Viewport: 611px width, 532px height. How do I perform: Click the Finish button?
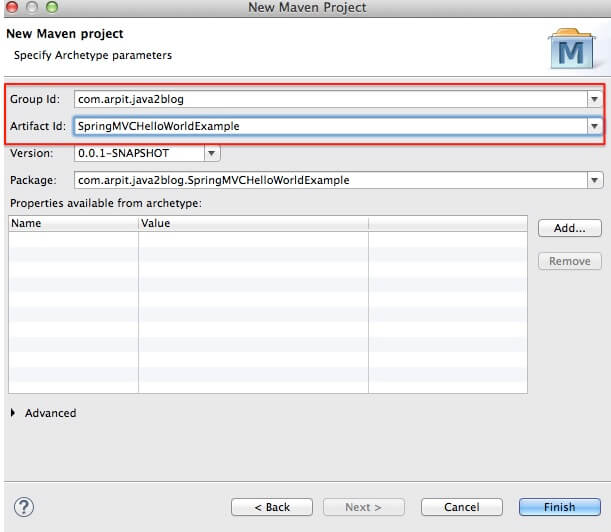pos(560,507)
